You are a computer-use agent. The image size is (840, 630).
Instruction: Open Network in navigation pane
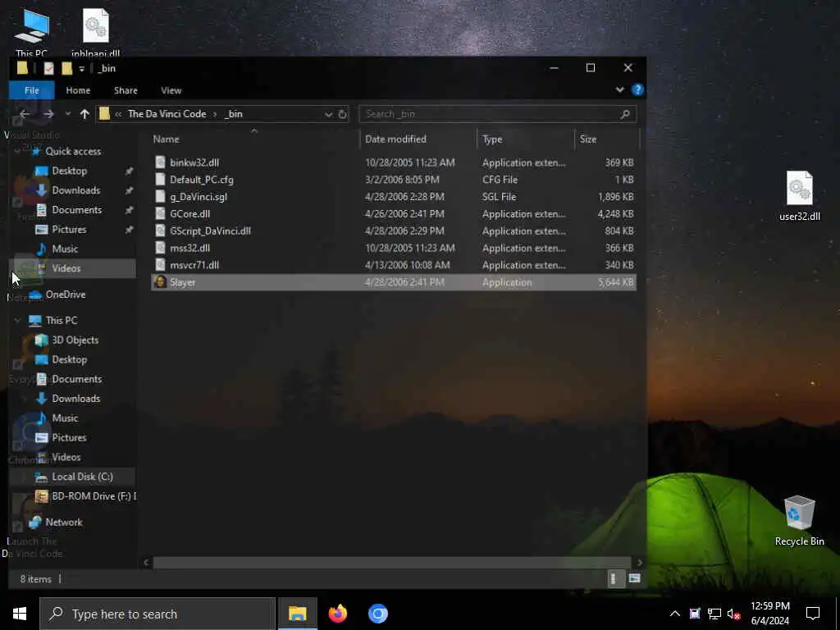coord(64,523)
